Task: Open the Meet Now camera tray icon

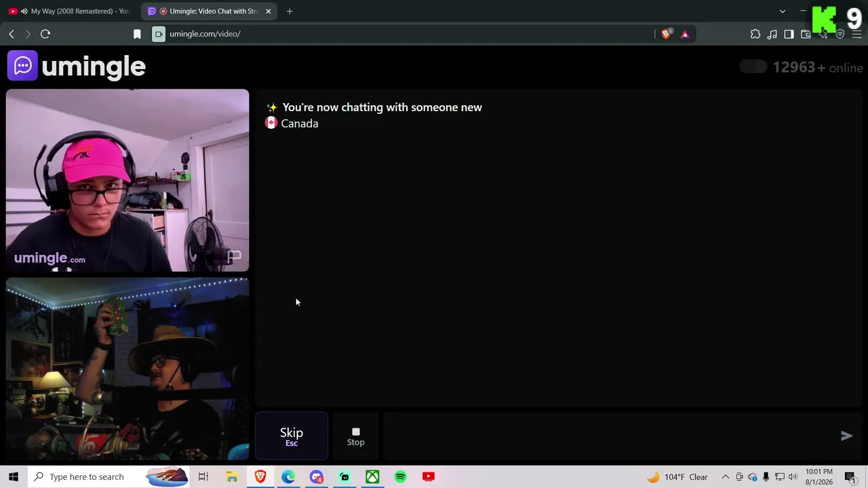Action: pyautogui.click(x=739, y=476)
